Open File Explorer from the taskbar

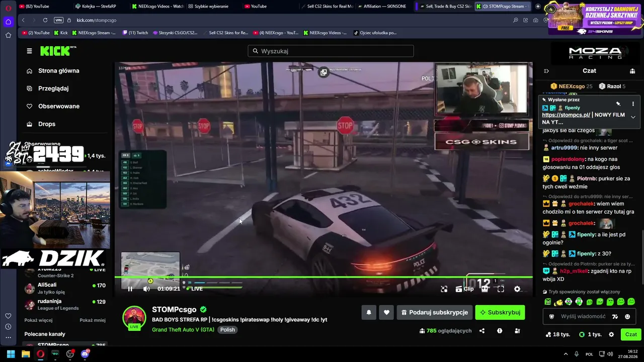(x=26, y=354)
